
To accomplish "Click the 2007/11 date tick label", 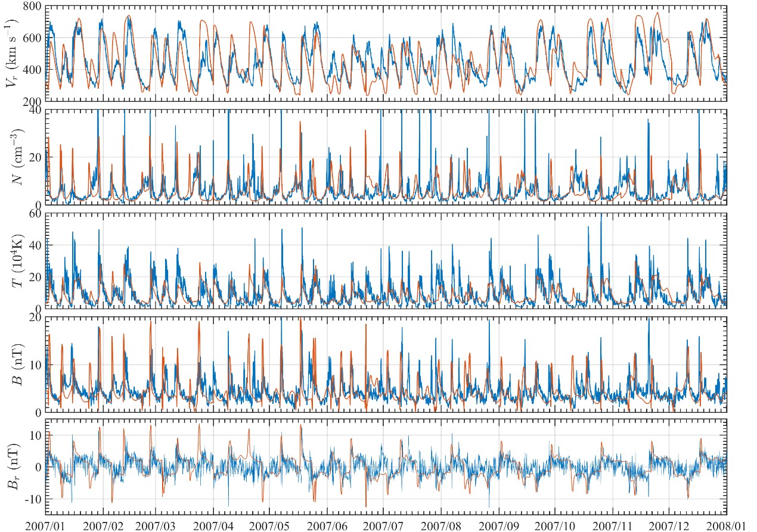I will point(612,525).
